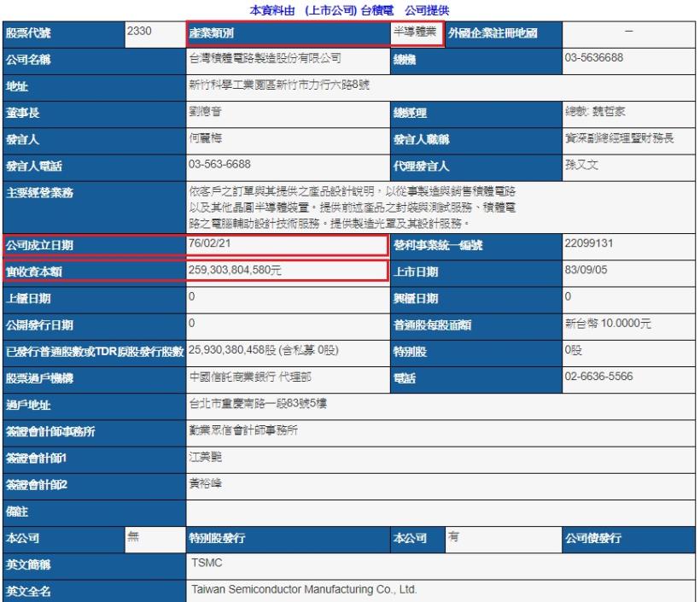Click the 公司債發行 label
700x602 pixels.
592,538
